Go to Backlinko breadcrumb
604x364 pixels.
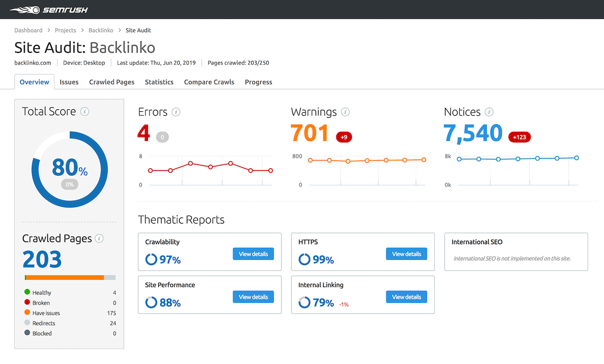click(x=101, y=30)
